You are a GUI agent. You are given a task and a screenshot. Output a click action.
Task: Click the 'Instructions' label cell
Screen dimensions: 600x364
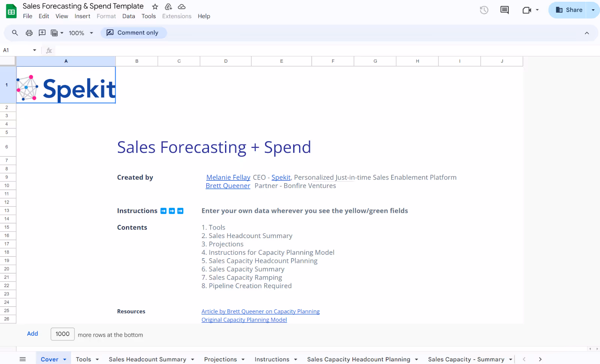(137, 211)
